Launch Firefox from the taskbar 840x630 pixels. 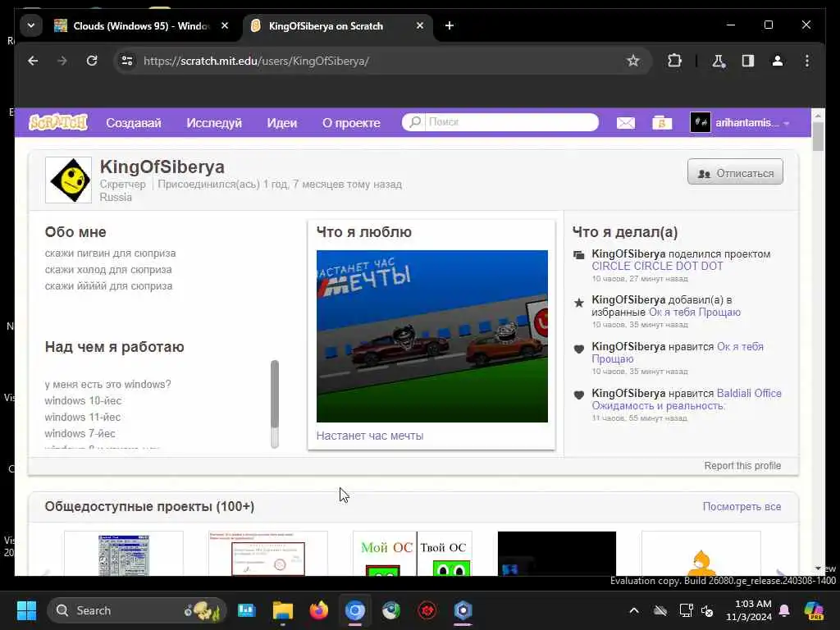[x=319, y=610]
